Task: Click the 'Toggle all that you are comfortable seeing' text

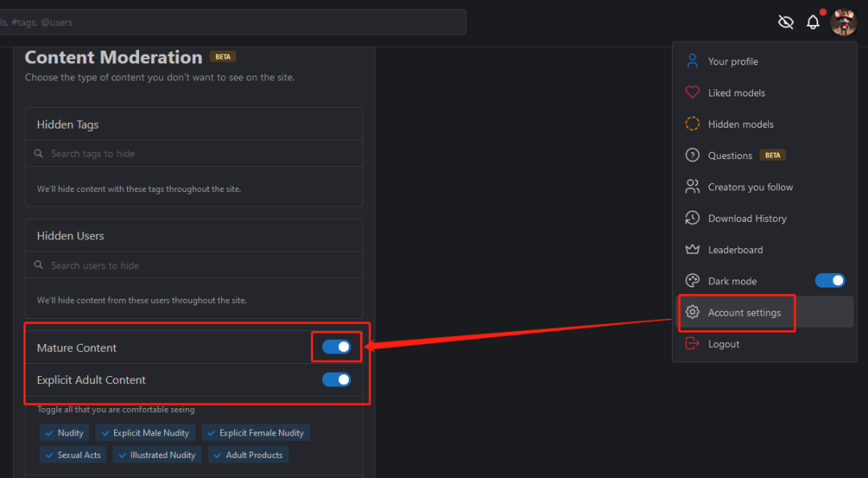Action: (x=116, y=410)
